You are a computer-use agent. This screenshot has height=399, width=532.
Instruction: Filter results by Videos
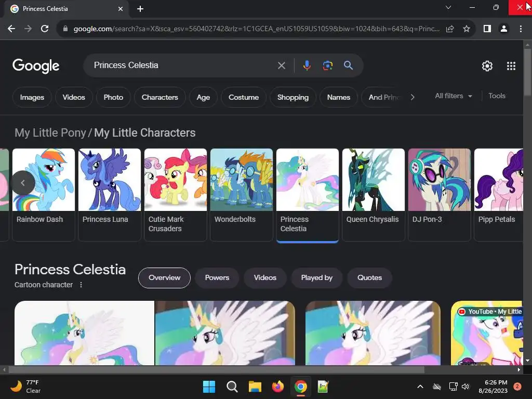[x=74, y=97]
